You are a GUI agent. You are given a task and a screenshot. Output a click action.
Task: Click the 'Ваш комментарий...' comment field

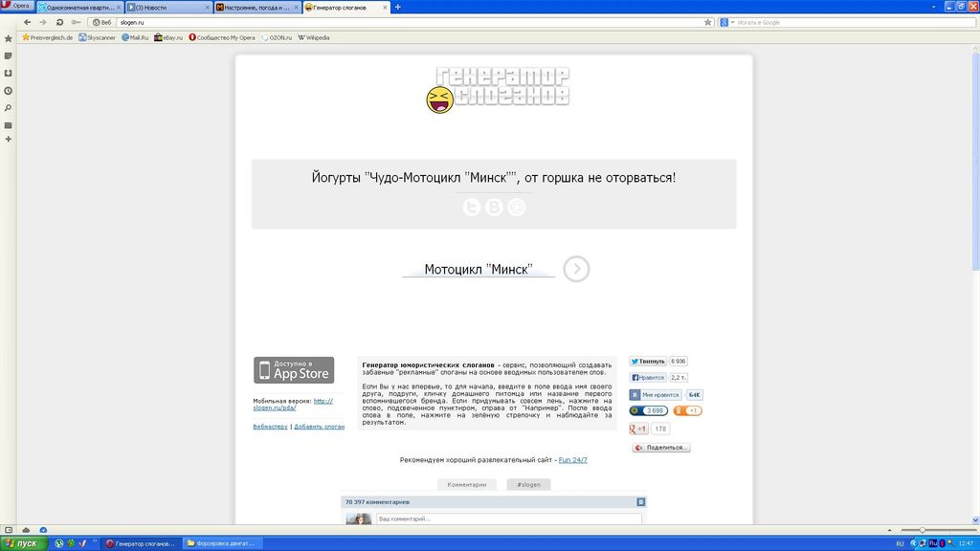coord(509,519)
